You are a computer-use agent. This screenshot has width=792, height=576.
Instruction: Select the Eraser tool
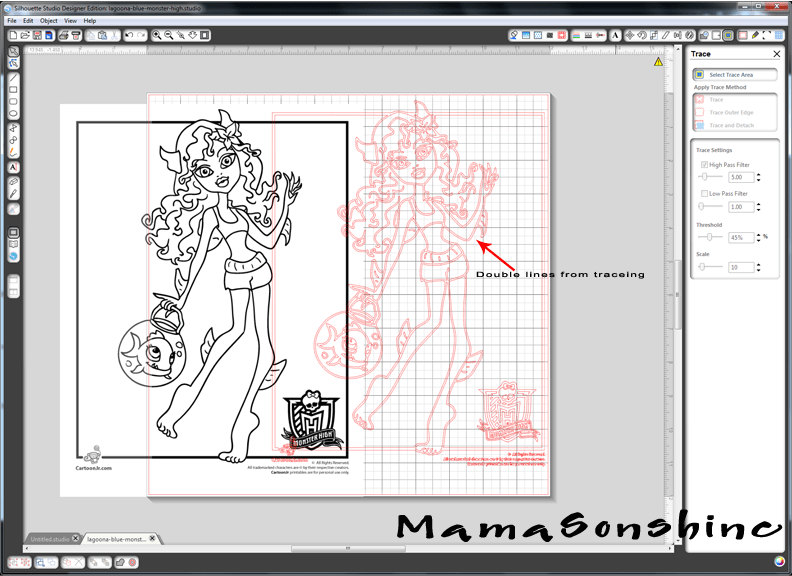coord(14,184)
